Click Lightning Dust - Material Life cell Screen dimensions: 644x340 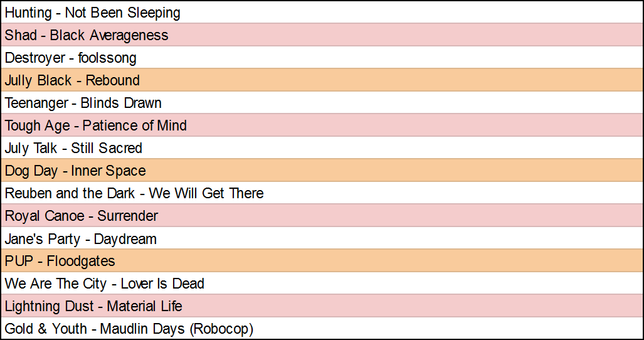(94, 306)
